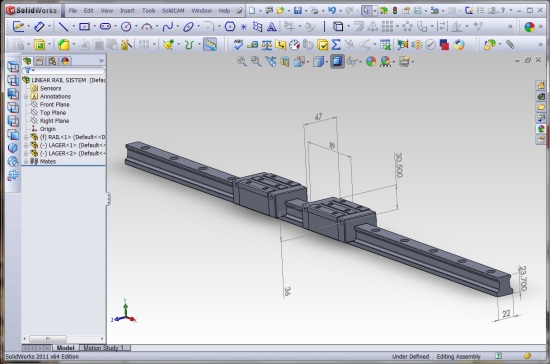Click the Interference Detection red-blue squares icon
Image resolution: width=550 pixels, height=364 pixels.
tap(444, 45)
